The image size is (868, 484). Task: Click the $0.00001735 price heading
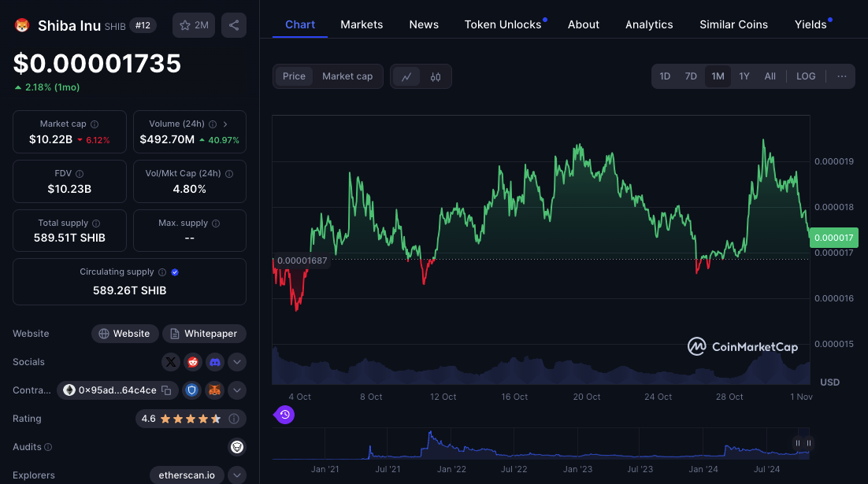tap(97, 64)
